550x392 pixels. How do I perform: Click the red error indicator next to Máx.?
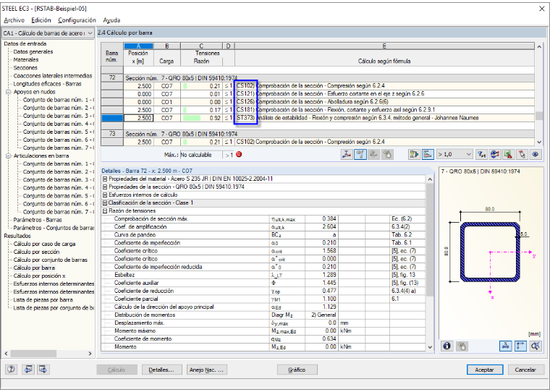pyautogui.click(x=240, y=154)
